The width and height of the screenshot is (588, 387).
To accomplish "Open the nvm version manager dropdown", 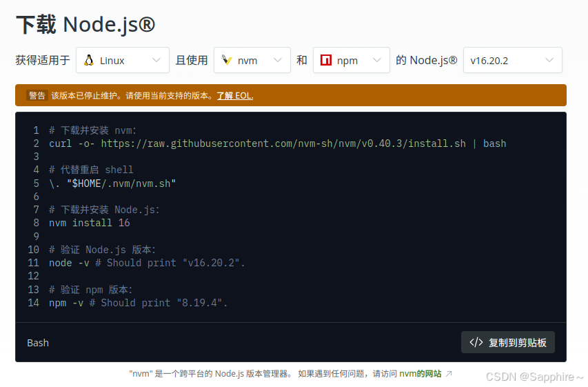I will click(252, 60).
